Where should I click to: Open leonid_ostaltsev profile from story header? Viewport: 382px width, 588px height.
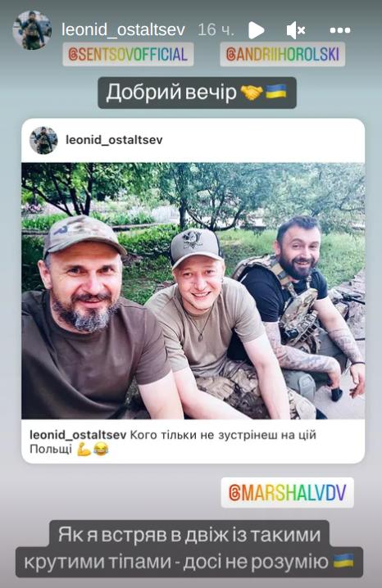coord(124,30)
